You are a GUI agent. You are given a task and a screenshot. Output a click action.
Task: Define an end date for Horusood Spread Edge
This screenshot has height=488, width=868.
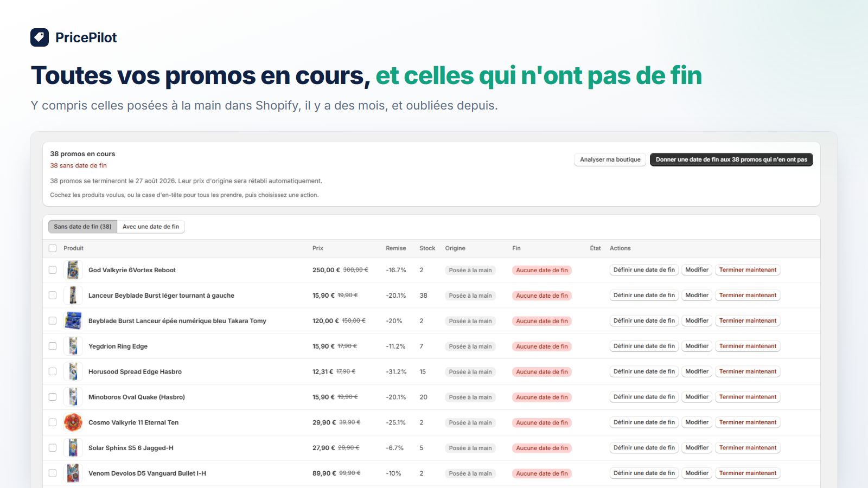[644, 371]
